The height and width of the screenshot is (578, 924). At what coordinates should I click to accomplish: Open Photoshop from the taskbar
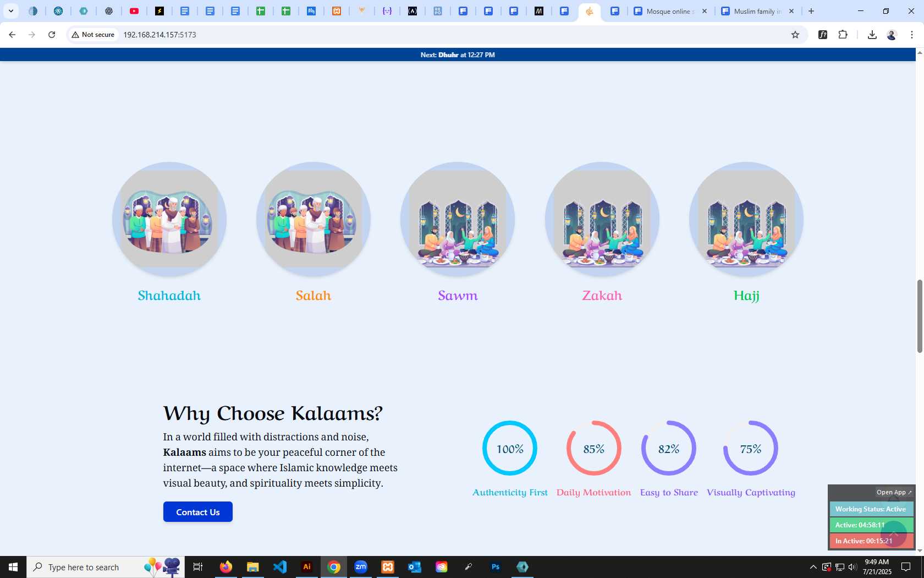click(x=496, y=567)
